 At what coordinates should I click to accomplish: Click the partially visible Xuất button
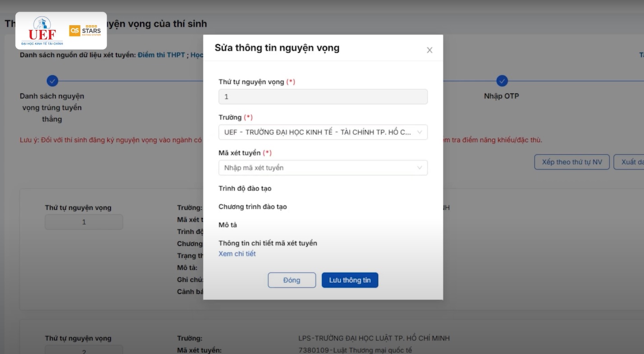[x=630, y=162]
